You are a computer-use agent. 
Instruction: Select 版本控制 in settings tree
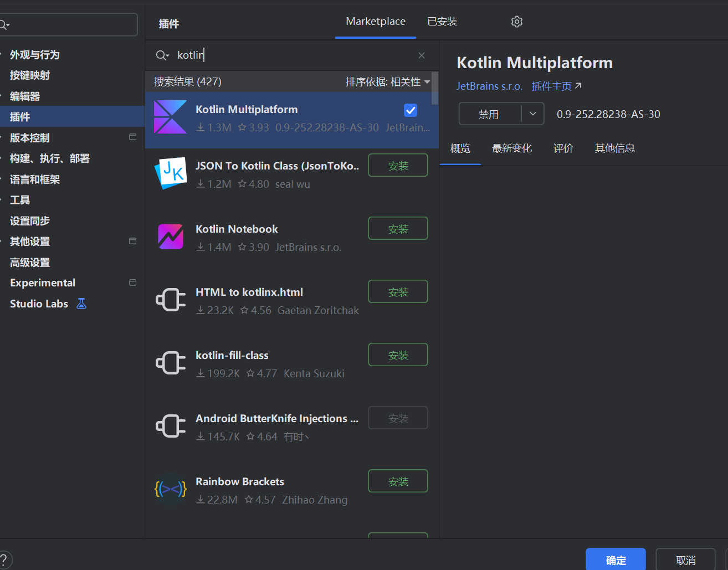pyautogui.click(x=30, y=138)
